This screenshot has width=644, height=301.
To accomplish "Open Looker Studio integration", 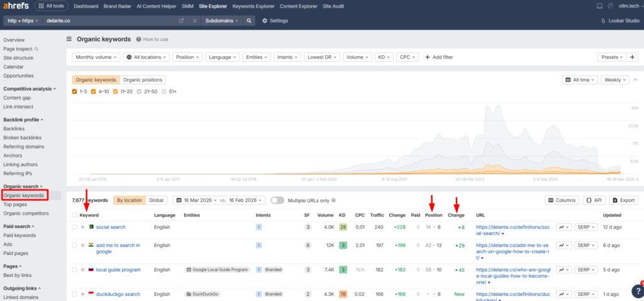I will 619,20.
